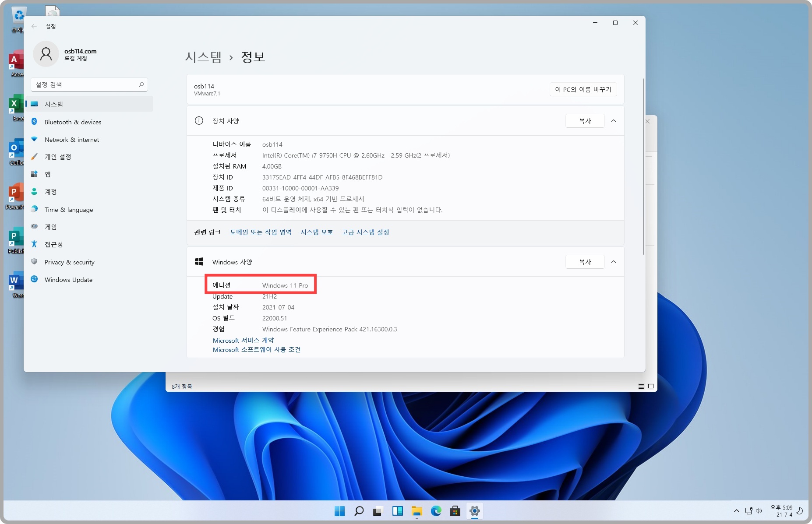Click the Time & language globe icon

pos(34,209)
